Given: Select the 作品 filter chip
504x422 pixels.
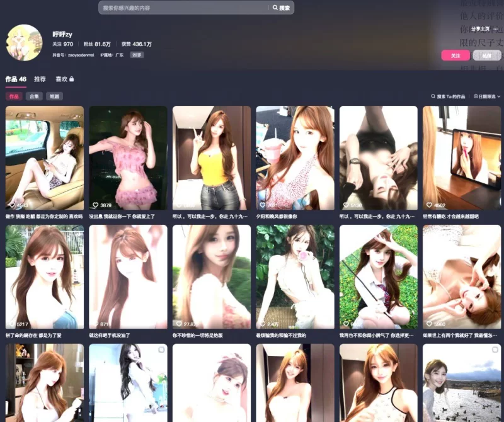Looking at the screenshot, I should [14, 96].
